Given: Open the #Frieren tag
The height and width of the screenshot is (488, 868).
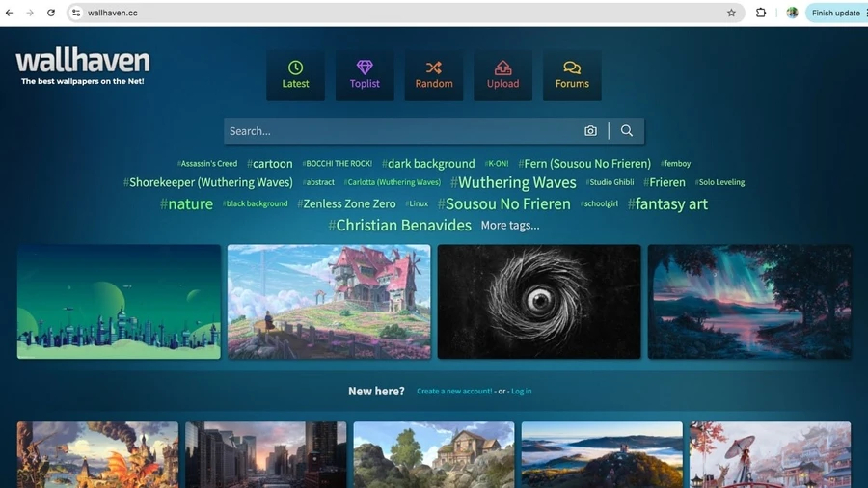Looking at the screenshot, I should tap(665, 182).
